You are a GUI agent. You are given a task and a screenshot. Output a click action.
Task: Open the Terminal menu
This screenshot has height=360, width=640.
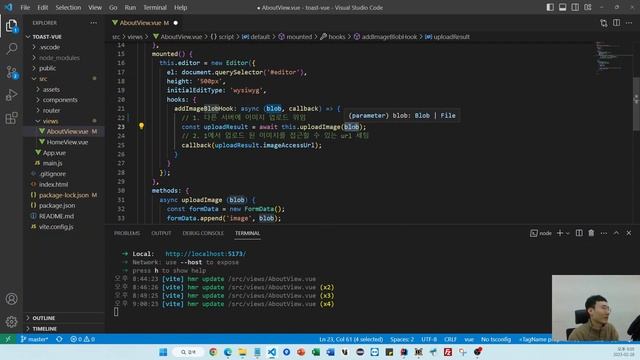(155, 7)
